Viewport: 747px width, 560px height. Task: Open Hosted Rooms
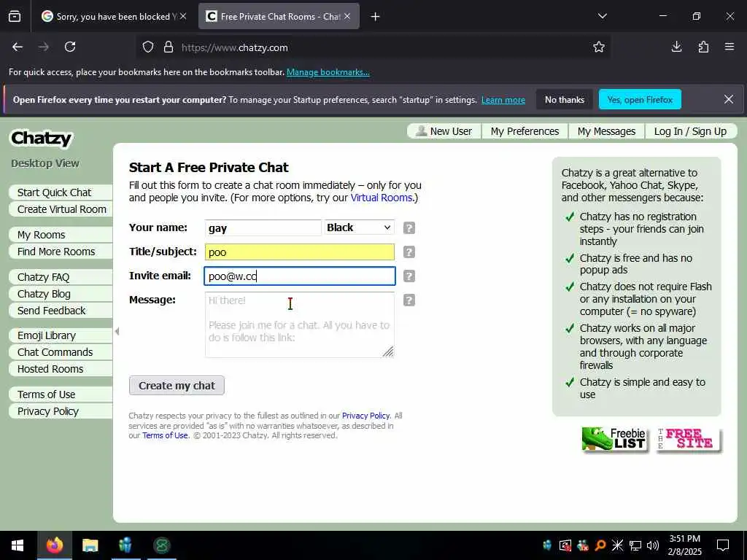[x=61, y=369]
